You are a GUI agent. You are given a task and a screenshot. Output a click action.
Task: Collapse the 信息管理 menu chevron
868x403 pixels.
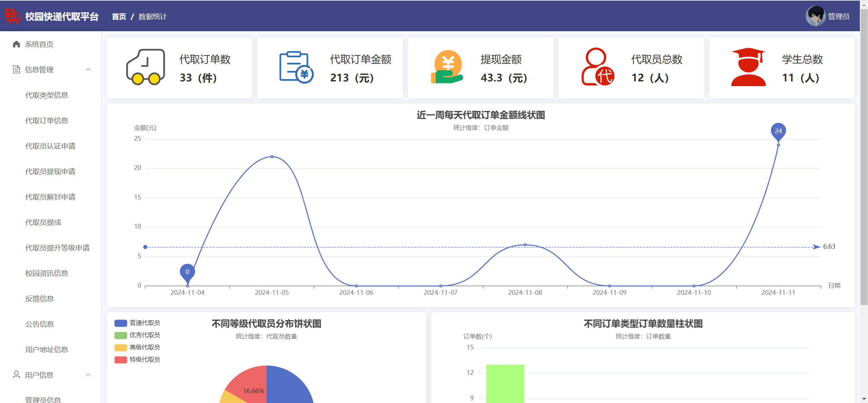pos(88,70)
